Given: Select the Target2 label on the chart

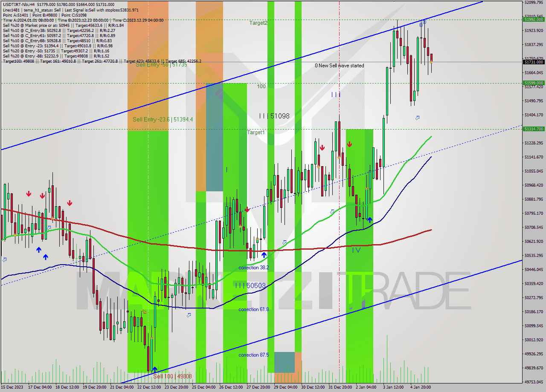Looking at the screenshot, I should 258,23.
